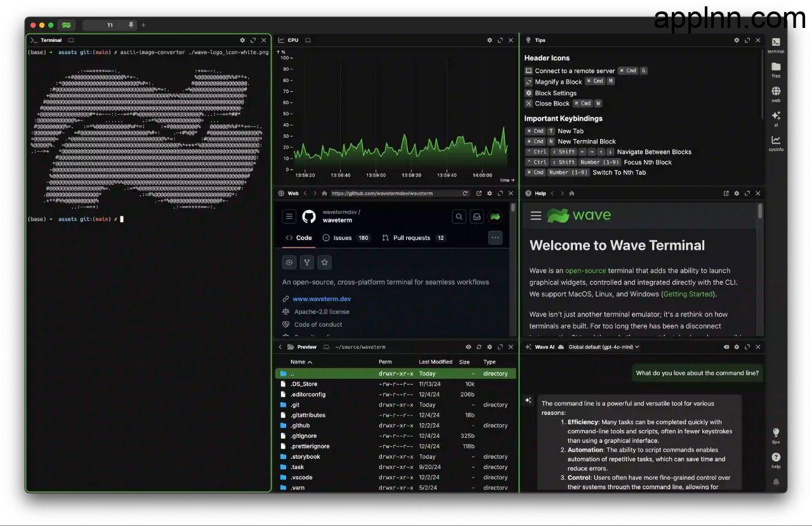Open block settings gear in the CPU block
The width and height of the screenshot is (812, 526).
click(x=490, y=40)
